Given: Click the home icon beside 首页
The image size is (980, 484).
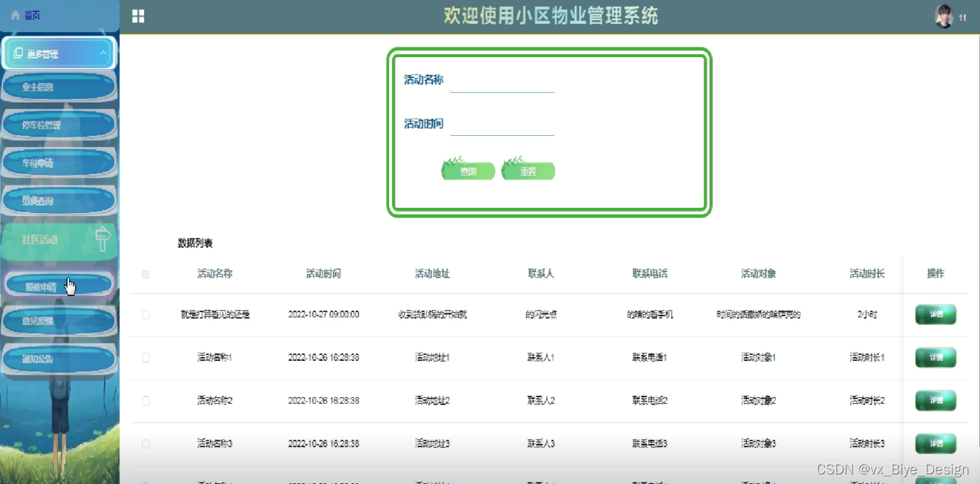Looking at the screenshot, I should [x=15, y=15].
